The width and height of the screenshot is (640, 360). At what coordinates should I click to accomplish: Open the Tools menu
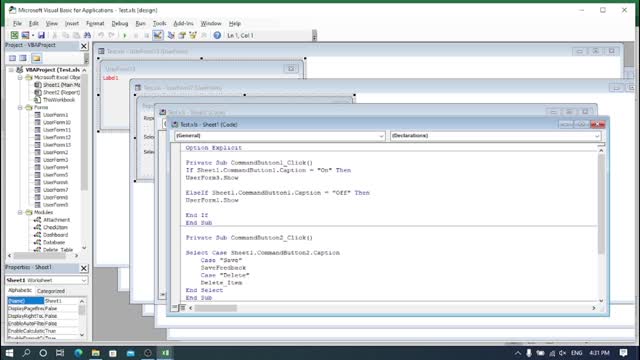click(159, 24)
